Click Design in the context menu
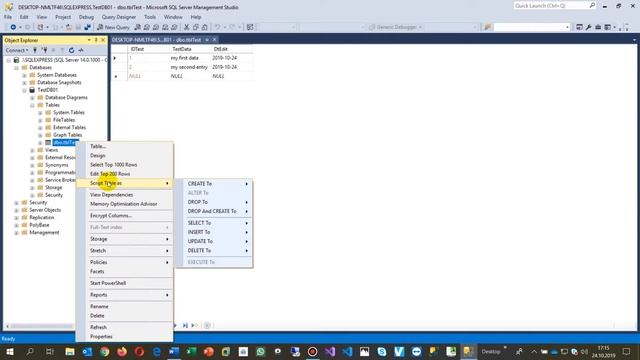 pos(124,156)
